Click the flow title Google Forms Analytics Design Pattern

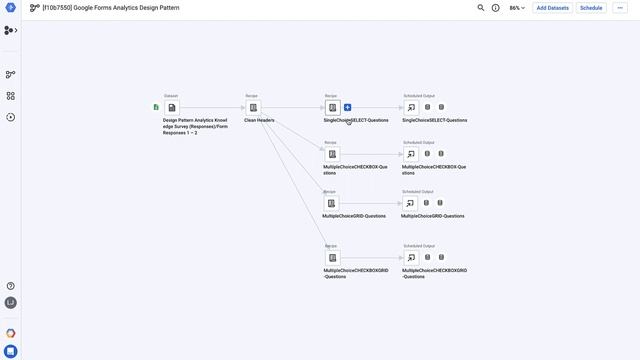click(x=111, y=8)
